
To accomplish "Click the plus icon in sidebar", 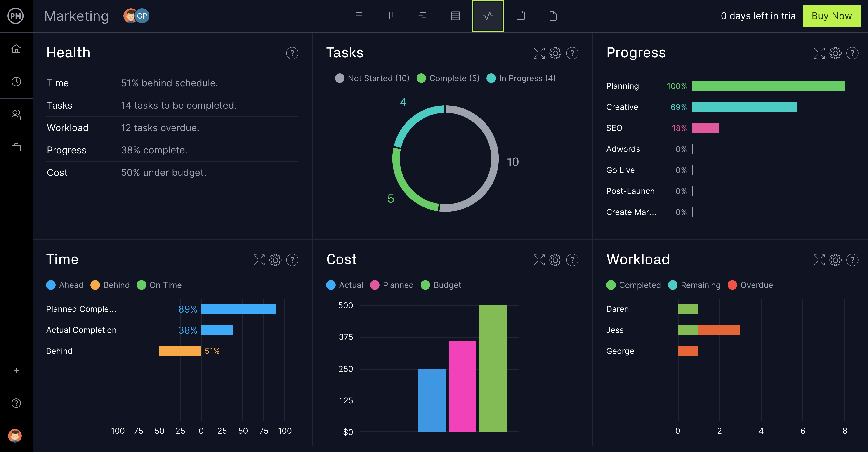I will point(16,370).
